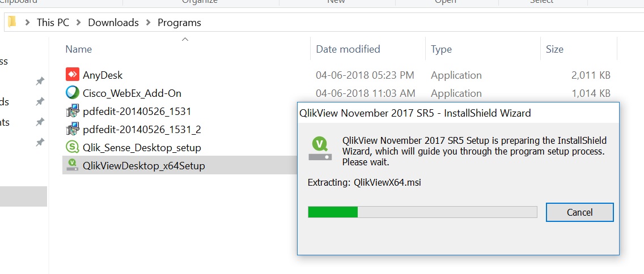
Task: Expand the chevron before This PC
Action: point(27,23)
